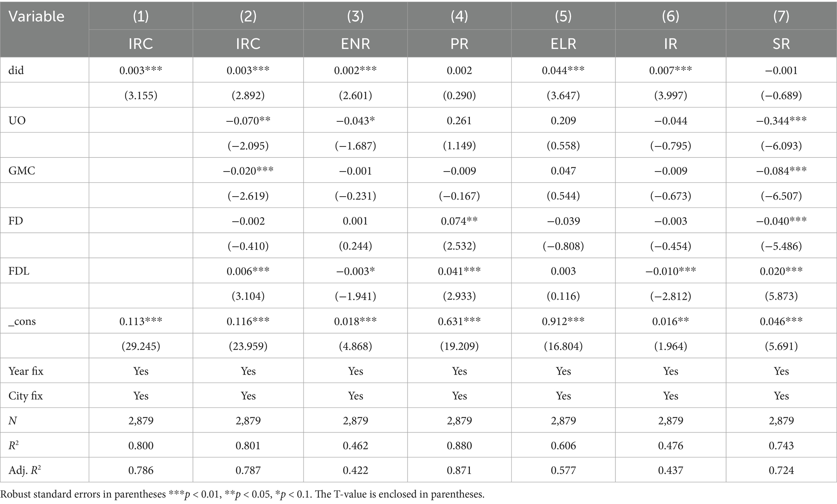Select the GMC row label

(22, 171)
